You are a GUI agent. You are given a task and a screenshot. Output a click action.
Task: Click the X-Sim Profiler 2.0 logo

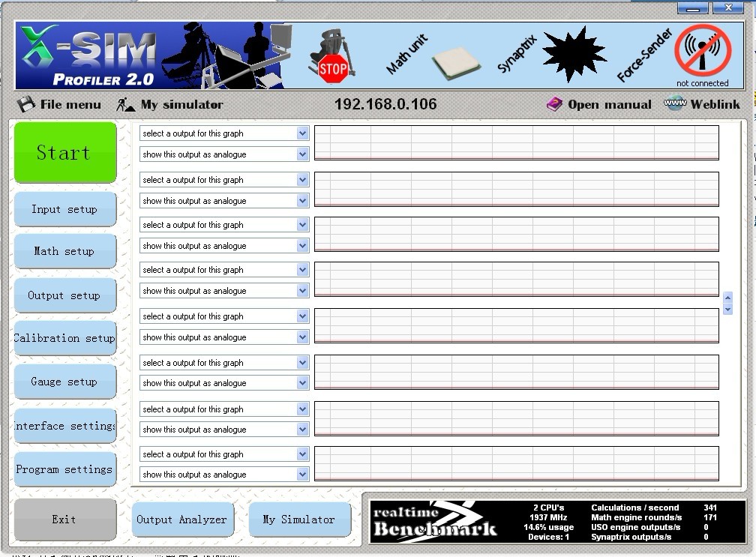click(x=88, y=55)
